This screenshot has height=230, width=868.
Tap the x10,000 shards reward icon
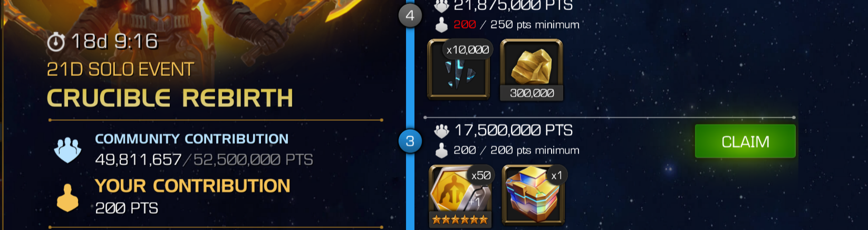[x=459, y=69]
